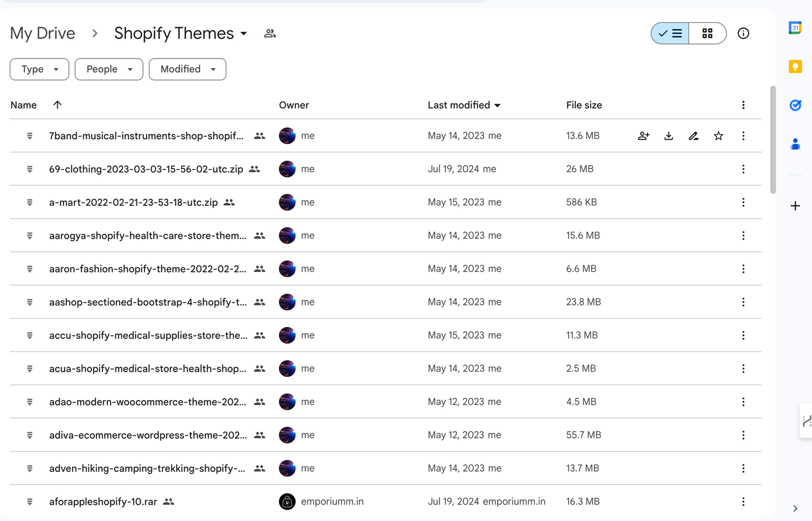Click owner emporiumm.in avatar
The height and width of the screenshot is (521, 812).
(x=287, y=502)
